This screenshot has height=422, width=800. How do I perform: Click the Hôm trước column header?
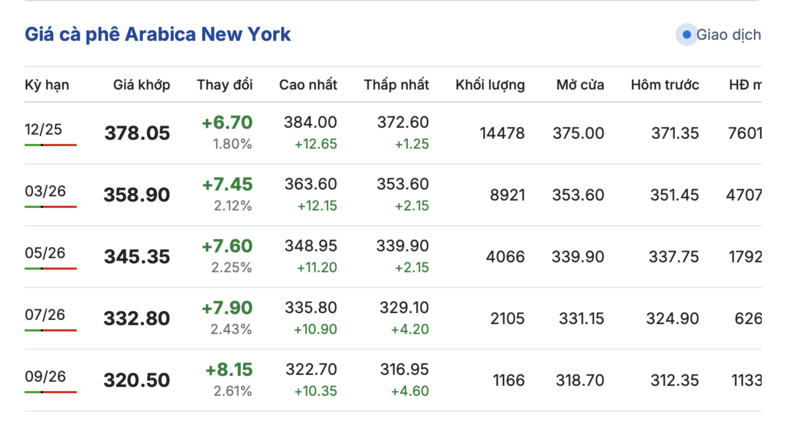[x=665, y=85]
